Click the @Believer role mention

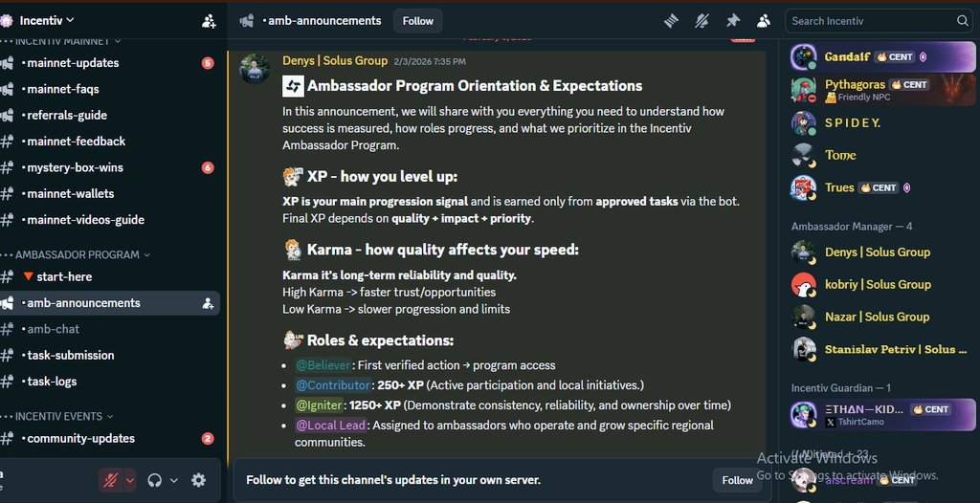[323, 365]
